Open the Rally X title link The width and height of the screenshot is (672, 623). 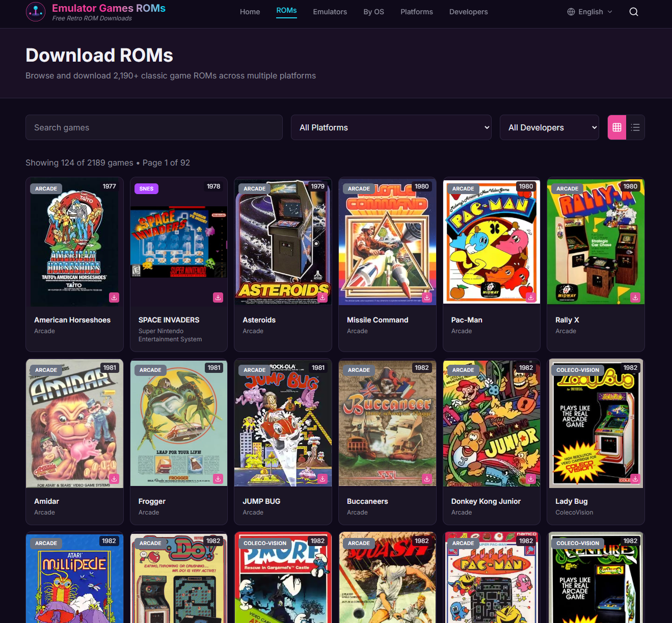[567, 320]
